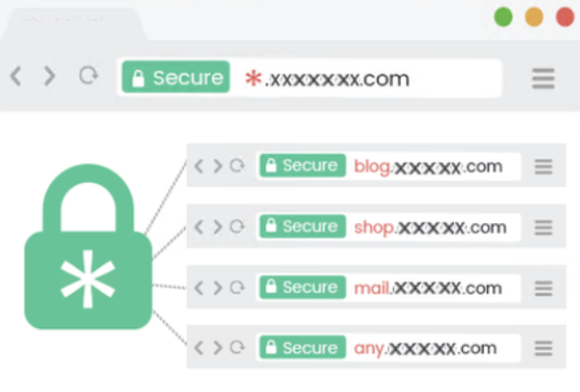Screen dimensions: 580x392
Task: Open the hamburger menu on the blog row
Action: (544, 166)
